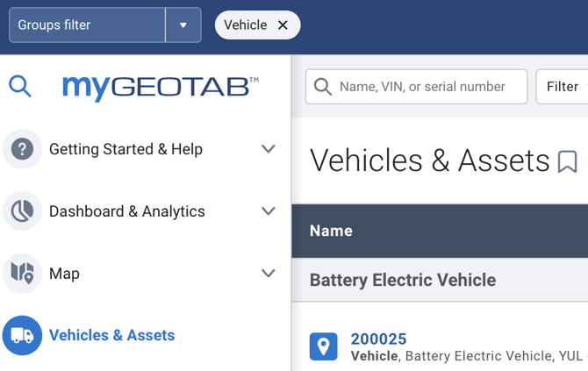Click the Vehicle filter chip label
The image size is (588, 371).
pos(246,25)
